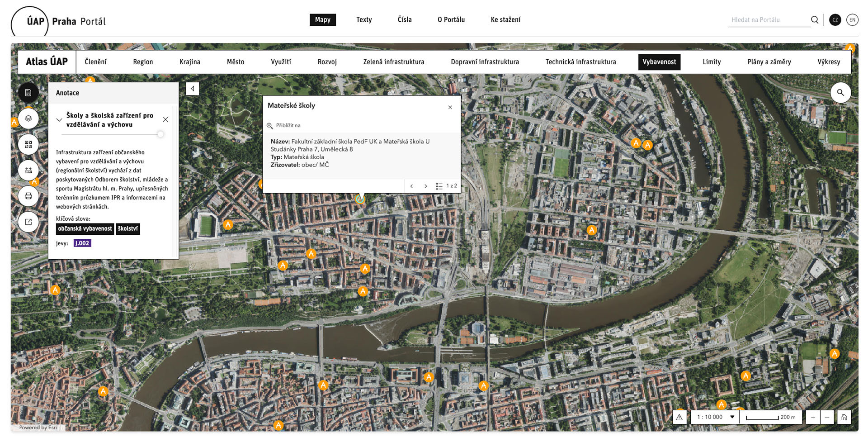Click the Hledat na Portálu search field
The height and width of the screenshot is (437, 868).
pyautogui.click(x=769, y=20)
